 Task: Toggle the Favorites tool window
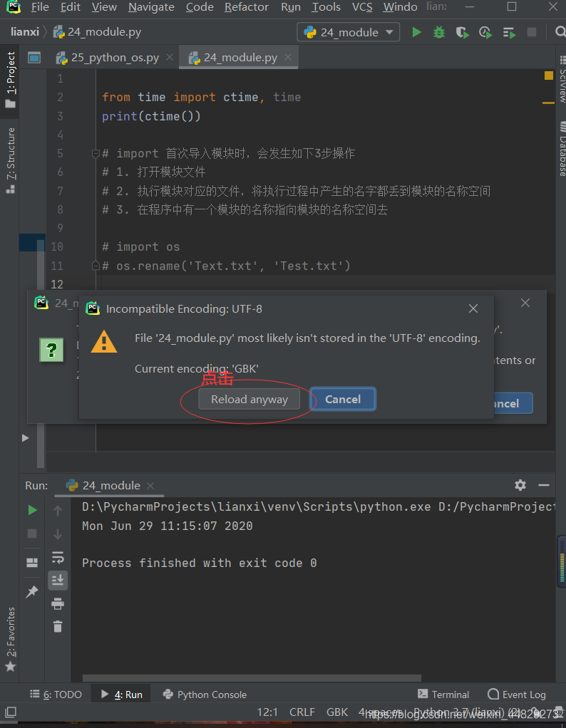10,639
